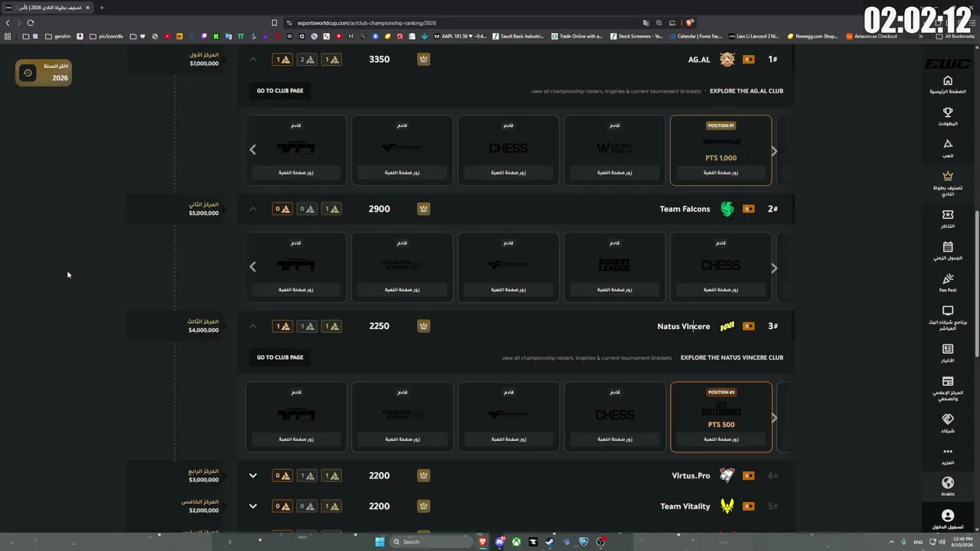The height and width of the screenshot is (551, 980).
Task: Open the Windows Start menu
Action: click(x=379, y=542)
